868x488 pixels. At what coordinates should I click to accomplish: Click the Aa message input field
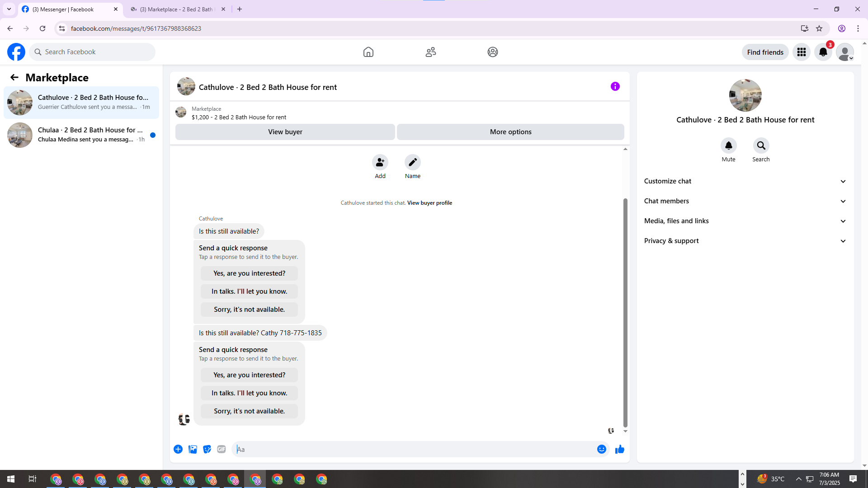click(x=414, y=449)
